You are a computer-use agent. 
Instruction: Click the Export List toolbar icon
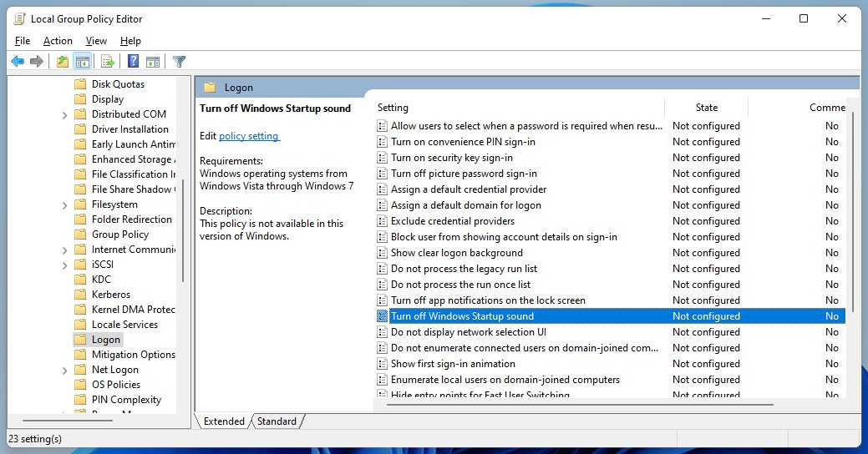[108, 62]
